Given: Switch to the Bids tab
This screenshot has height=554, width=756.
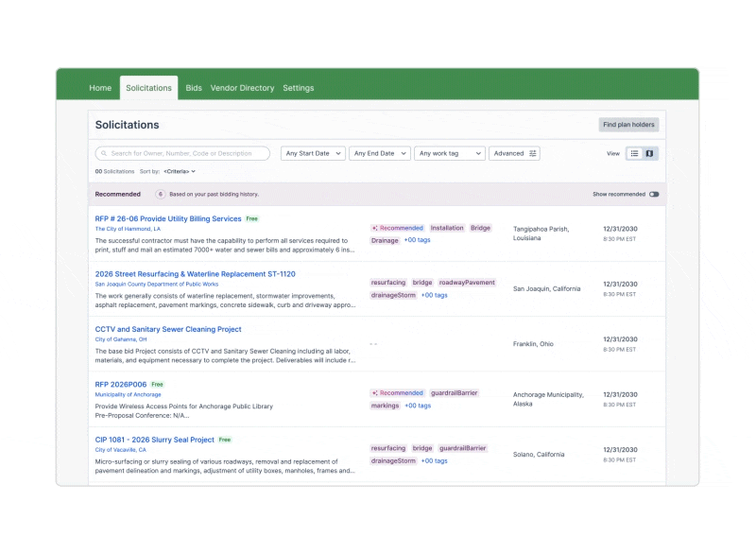Looking at the screenshot, I should [194, 88].
